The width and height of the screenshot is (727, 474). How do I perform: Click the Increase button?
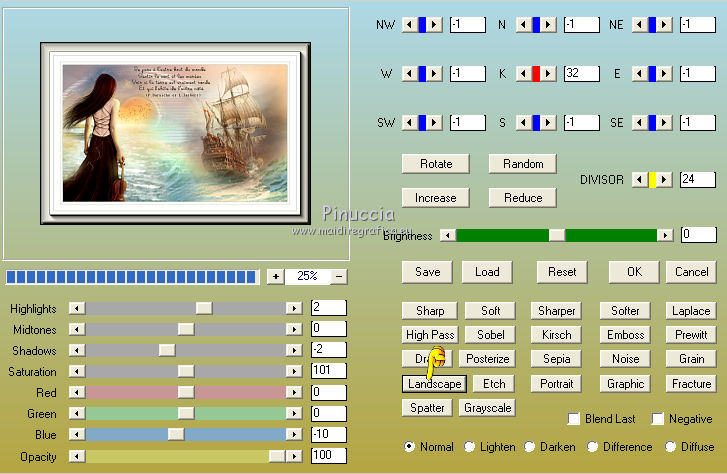pyautogui.click(x=436, y=198)
